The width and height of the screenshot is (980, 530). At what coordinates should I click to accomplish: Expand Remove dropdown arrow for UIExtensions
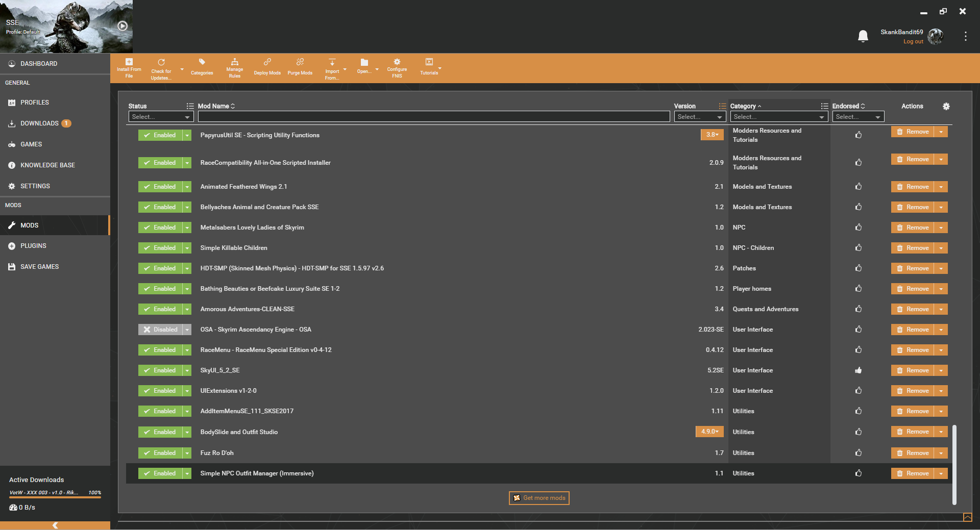tap(941, 391)
